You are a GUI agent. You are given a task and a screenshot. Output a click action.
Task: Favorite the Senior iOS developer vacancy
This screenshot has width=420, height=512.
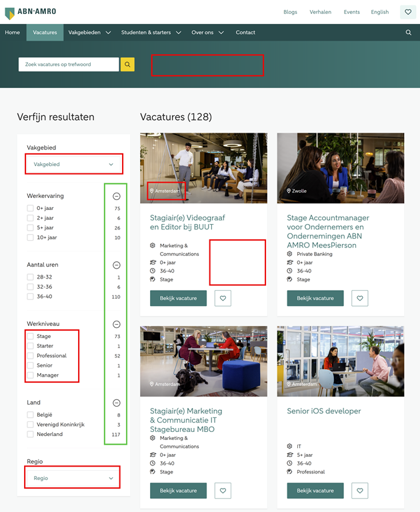360,491
